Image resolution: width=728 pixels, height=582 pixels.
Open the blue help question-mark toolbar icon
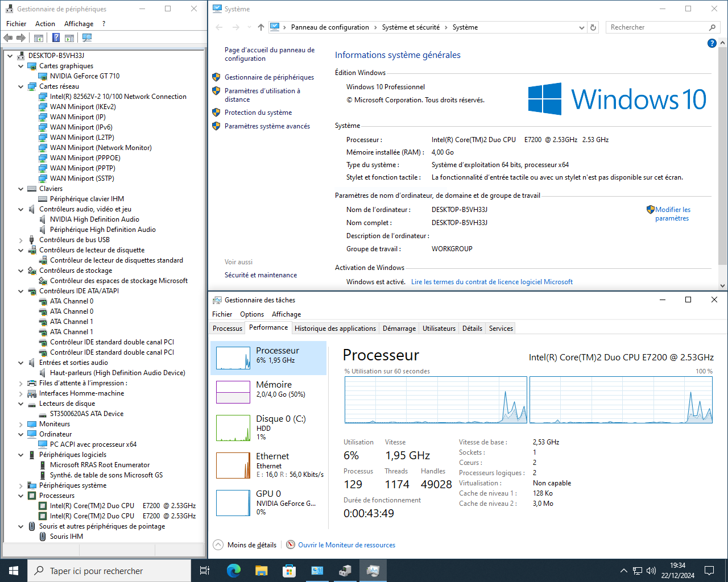pyautogui.click(x=56, y=38)
